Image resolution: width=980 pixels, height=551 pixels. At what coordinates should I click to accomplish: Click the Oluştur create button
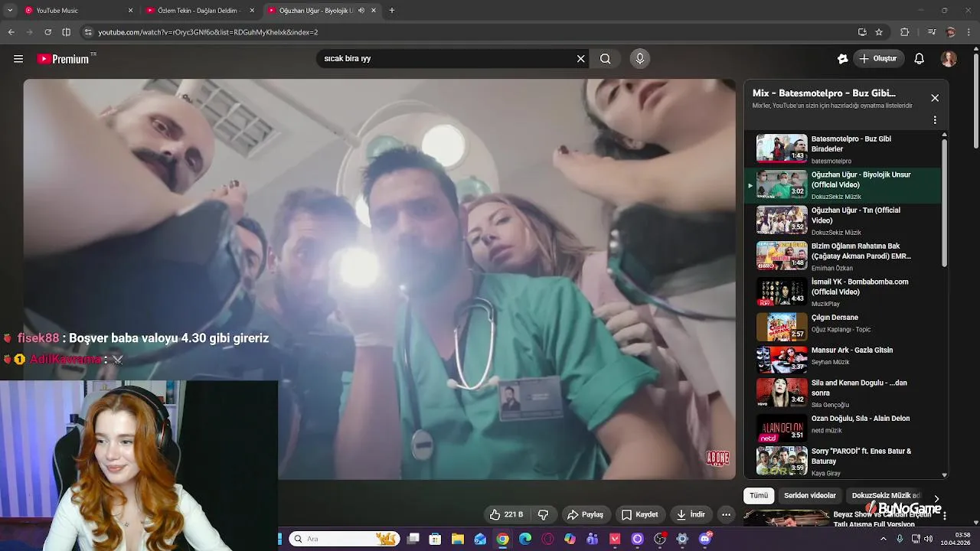[877, 59]
